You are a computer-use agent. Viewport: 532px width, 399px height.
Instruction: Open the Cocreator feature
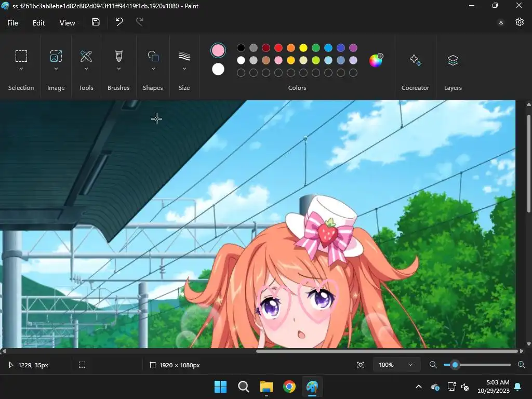415,60
